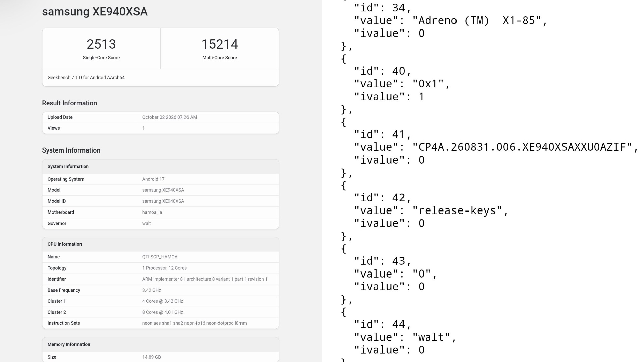
Task: Select the JSON value "0x1"
Action: coord(428,84)
